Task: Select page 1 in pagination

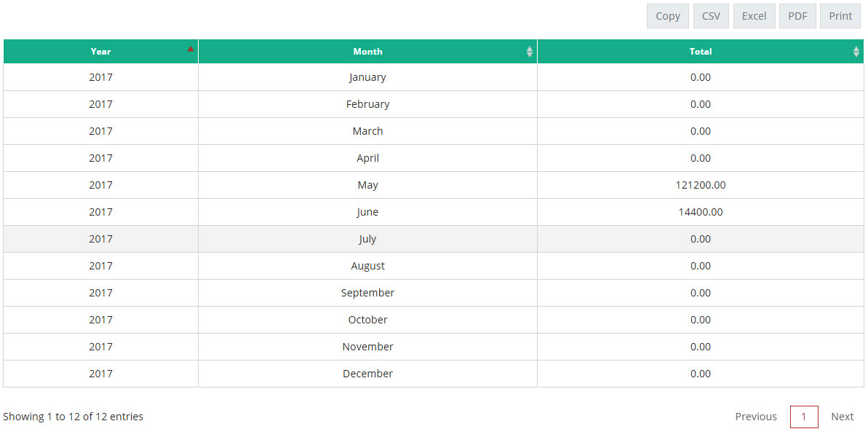Action: tap(804, 417)
